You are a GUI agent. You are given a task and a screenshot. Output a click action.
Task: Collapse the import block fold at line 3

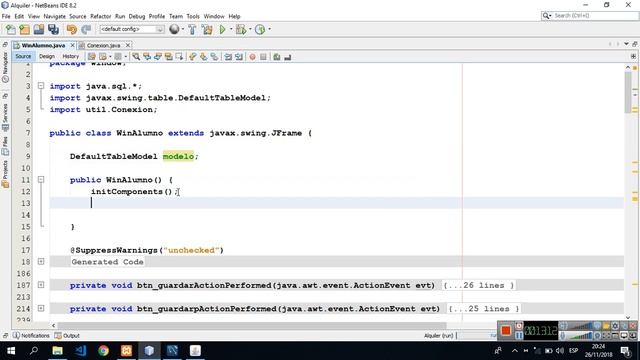point(41,86)
